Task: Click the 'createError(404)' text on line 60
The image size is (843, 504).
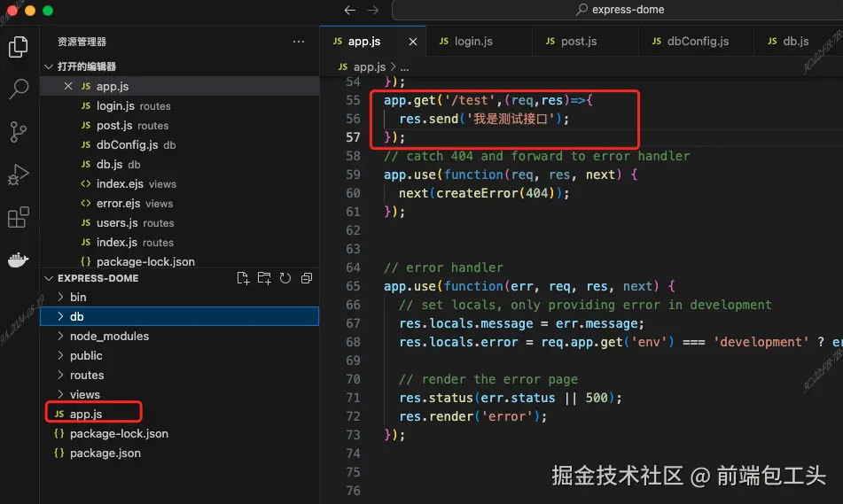Action: (x=496, y=193)
